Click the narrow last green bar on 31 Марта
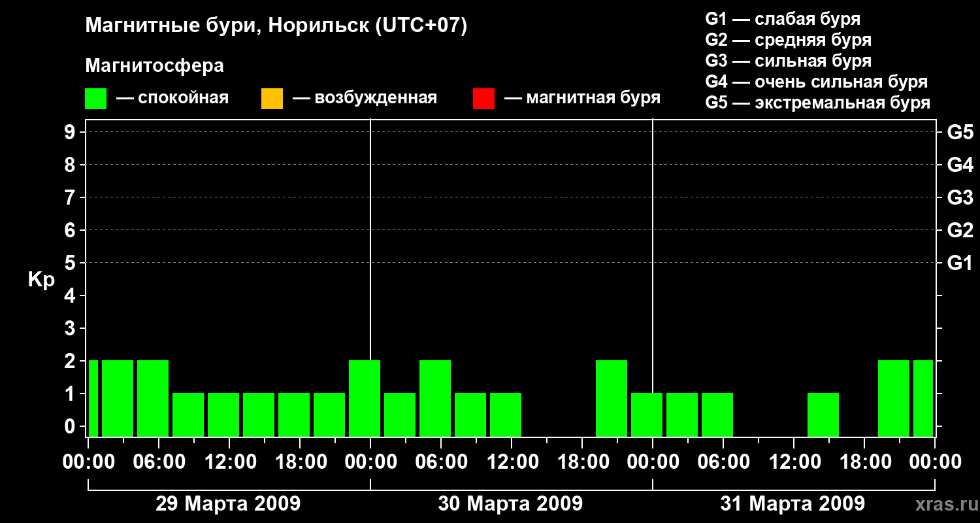Viewport: 980px width, 523px height. pyautogui.click(x=923, y=398)
